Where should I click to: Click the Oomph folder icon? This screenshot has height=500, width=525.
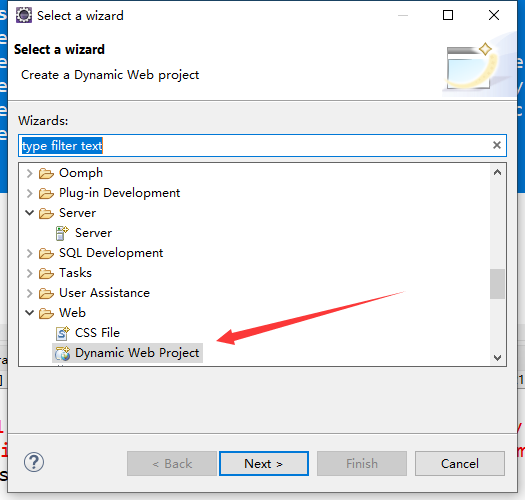click(46, 173)
